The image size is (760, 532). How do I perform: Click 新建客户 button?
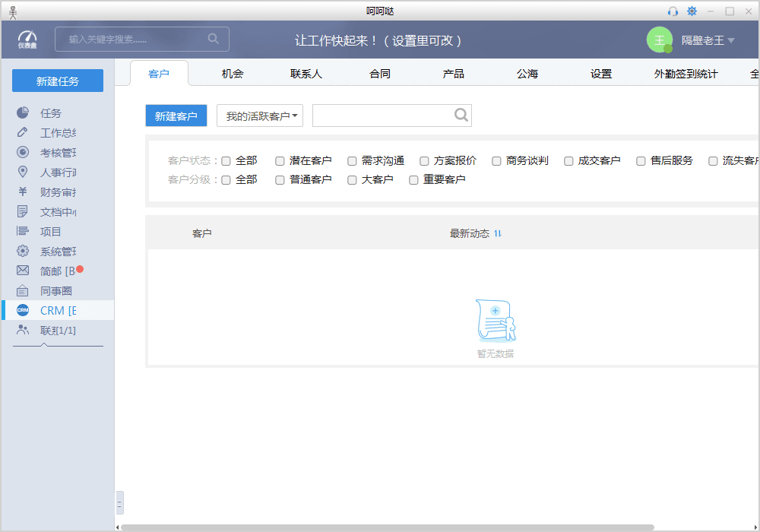pos(176,116)
